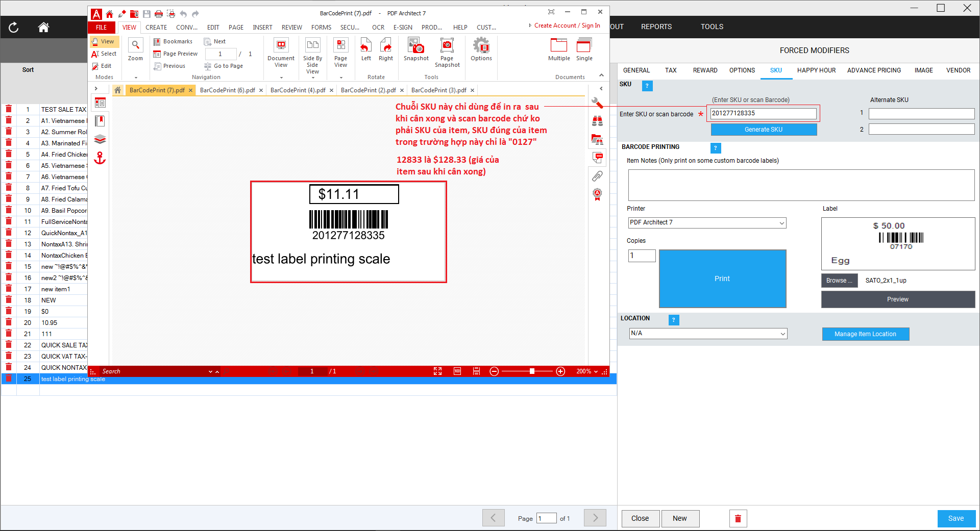Set zoom to 100% via status bar toggle
Screen dimensions: 980x531
(457, 371)
